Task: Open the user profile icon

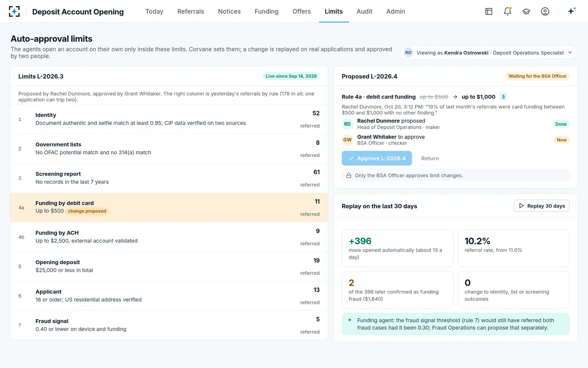Action: pos(545,11)
